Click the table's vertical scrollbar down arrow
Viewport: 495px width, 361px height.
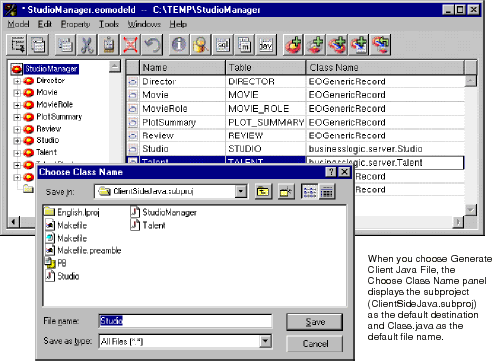click(471, 210)
